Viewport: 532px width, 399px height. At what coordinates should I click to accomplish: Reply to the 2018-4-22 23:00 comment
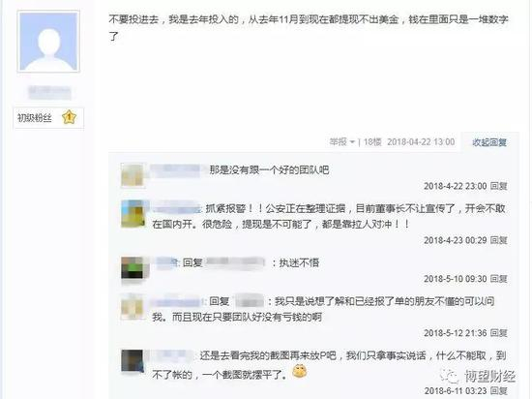coord(499,186)
